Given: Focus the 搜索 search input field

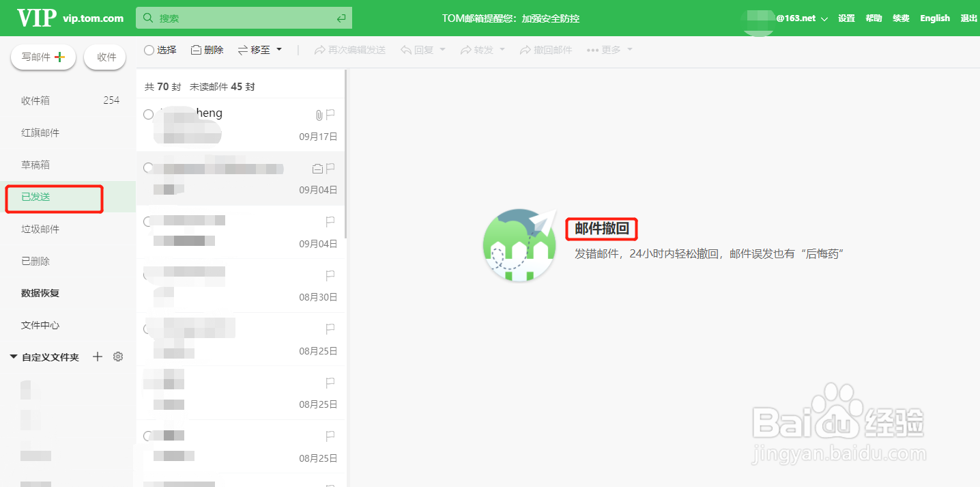Looking at the screenshot, I should click(x=244, y=18).
